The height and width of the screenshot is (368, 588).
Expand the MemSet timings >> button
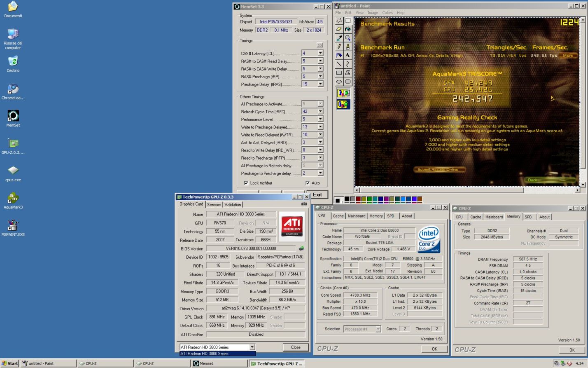[x=320, y=45]
